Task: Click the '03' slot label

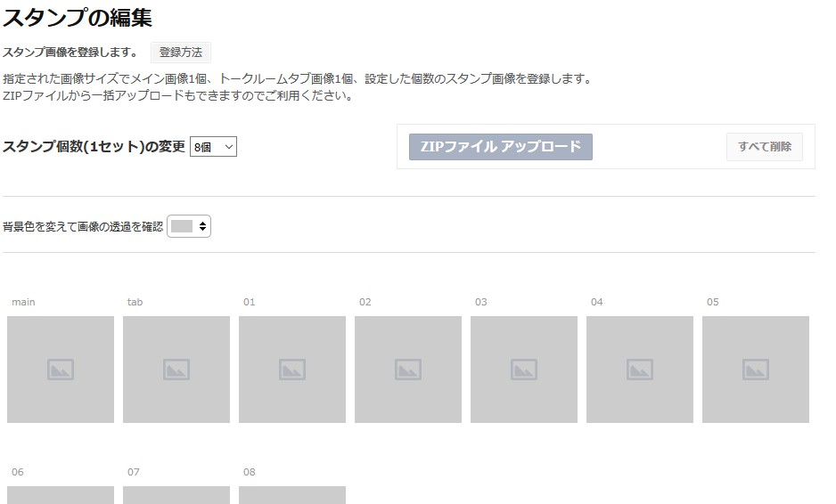Action: 481,302
